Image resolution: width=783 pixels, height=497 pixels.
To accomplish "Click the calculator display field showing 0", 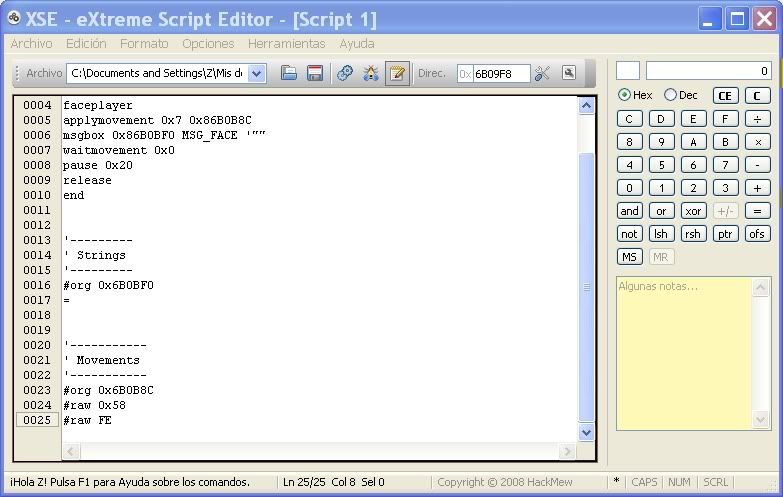I will [x=709, y=71].
